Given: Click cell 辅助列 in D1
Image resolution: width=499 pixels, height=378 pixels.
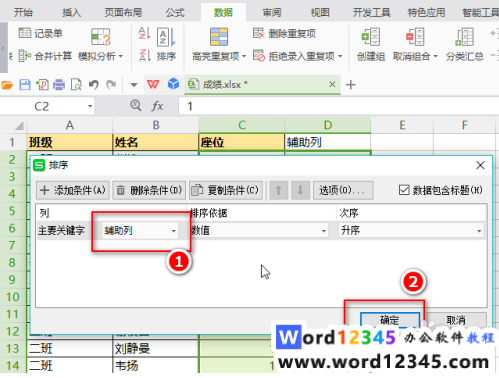Looking at the screenshot, I should 327,142.
